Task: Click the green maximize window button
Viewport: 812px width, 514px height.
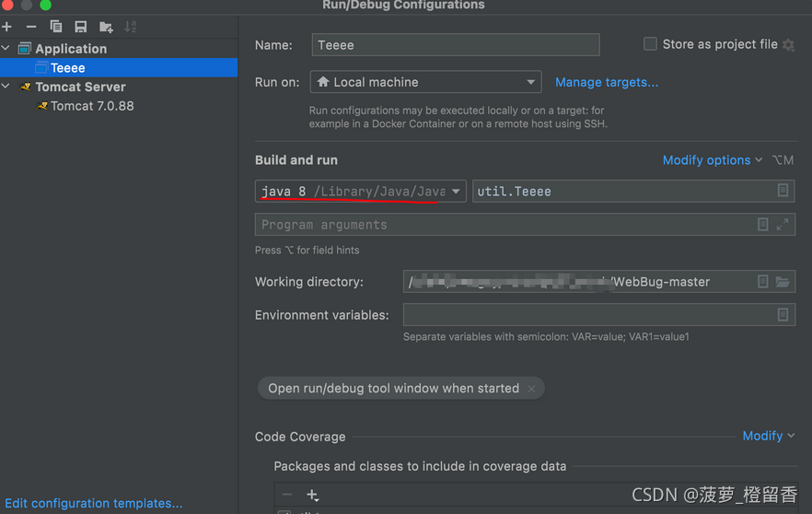Action: pos(46,5)
